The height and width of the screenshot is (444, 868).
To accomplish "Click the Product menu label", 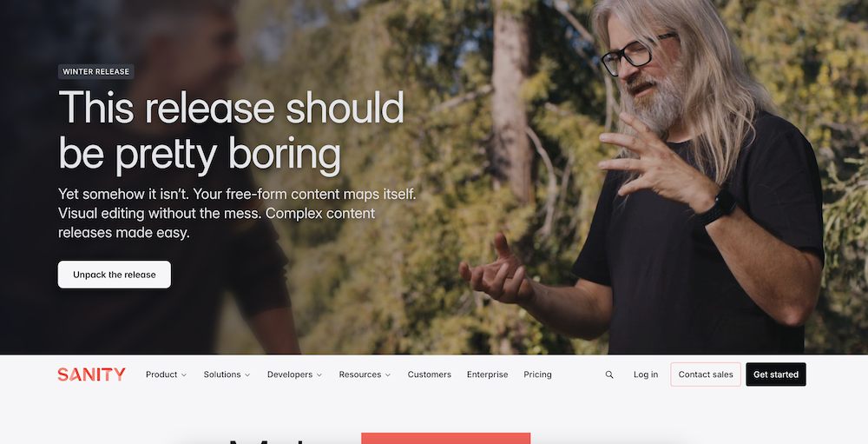I will [161, 374].
